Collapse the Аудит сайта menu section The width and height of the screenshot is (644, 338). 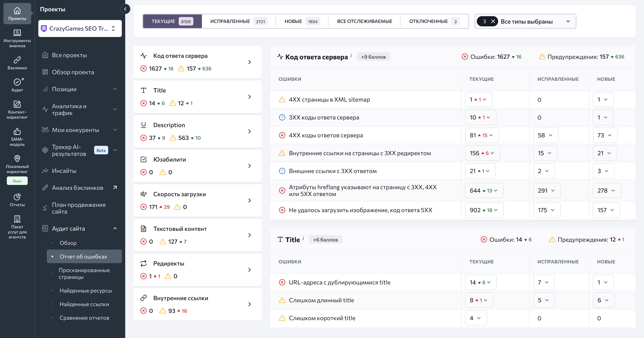click(x=115, y=228)
